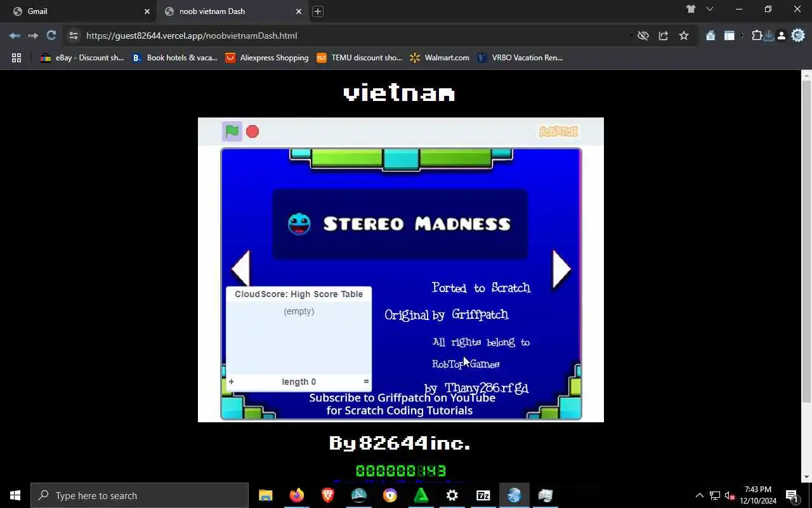The image size is (812, 508).
Task: Open 7-Zip from taskbar
Action: pos(483,495)
